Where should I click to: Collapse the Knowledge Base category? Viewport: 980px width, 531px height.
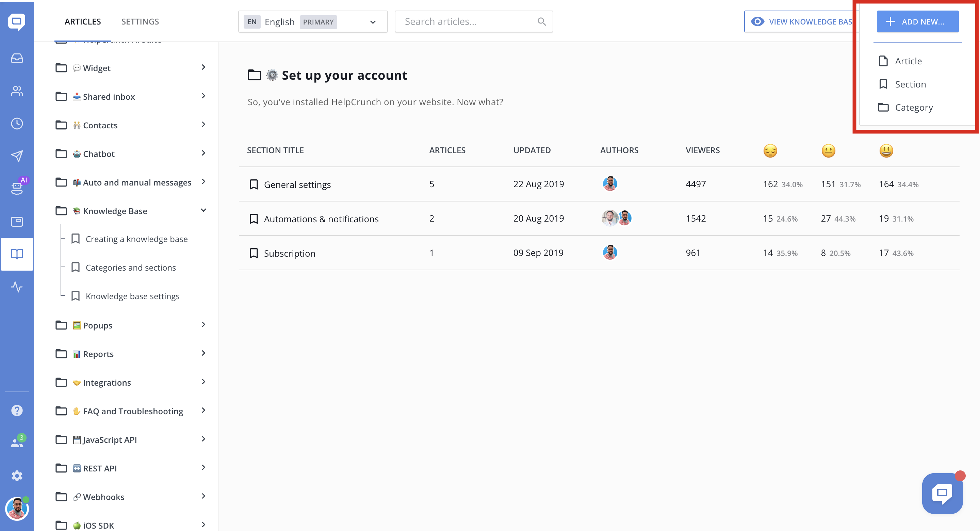[203, 210]
